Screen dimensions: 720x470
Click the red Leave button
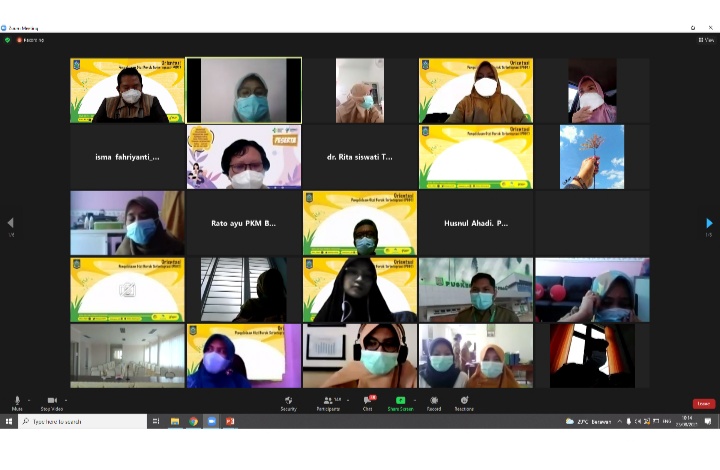pyautogui.click(x=704, y=403)
